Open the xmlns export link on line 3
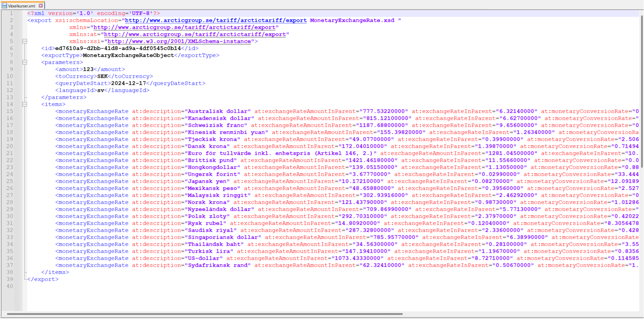644x319 pixels. point(184,28)
